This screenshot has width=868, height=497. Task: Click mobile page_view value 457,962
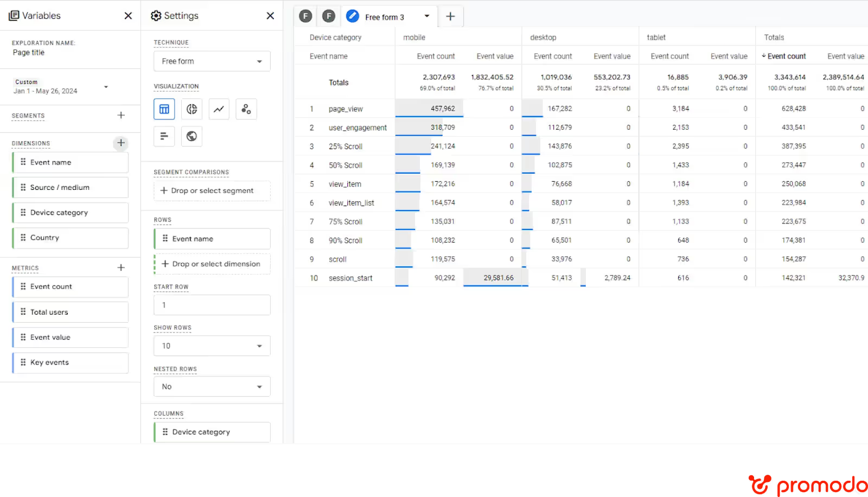click(x=443, y=109)
